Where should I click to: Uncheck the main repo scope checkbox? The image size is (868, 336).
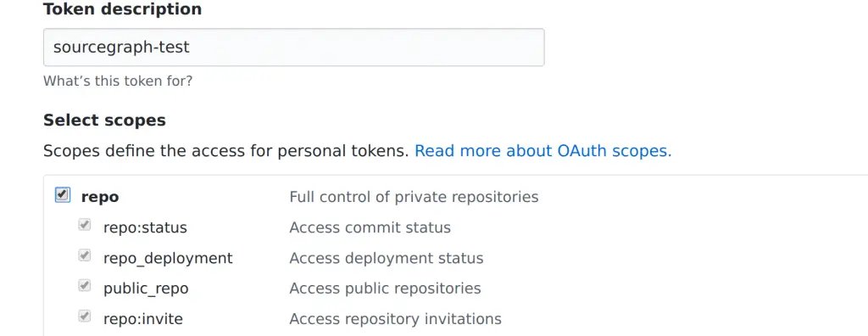click(x=63, y=195)
